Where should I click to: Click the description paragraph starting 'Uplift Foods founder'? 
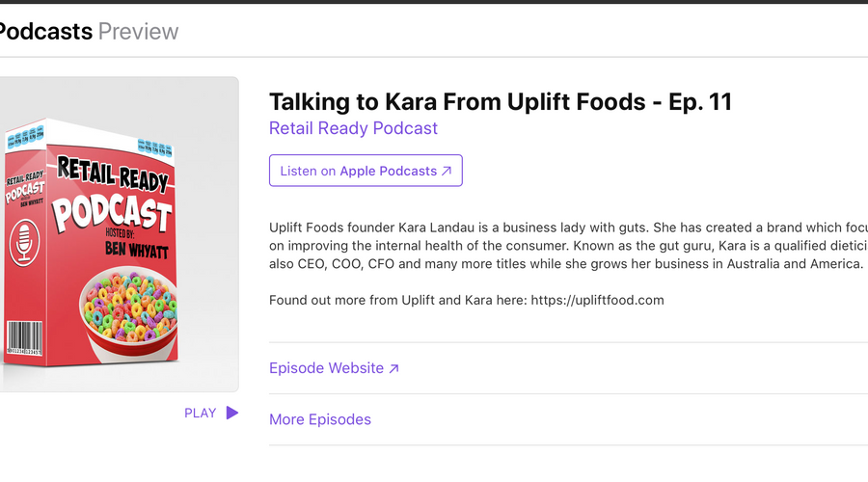(x=568, y=246)
